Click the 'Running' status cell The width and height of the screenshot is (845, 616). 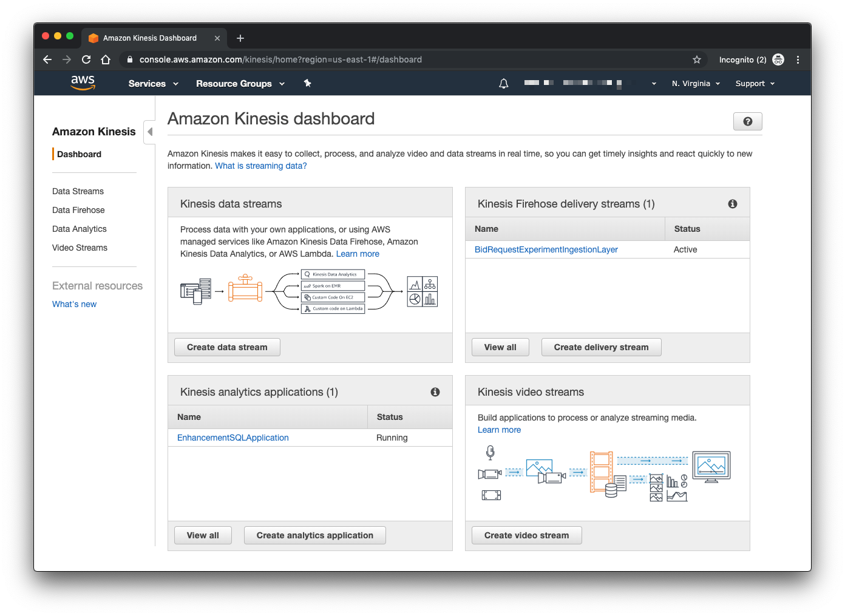[x=392, y=438]
